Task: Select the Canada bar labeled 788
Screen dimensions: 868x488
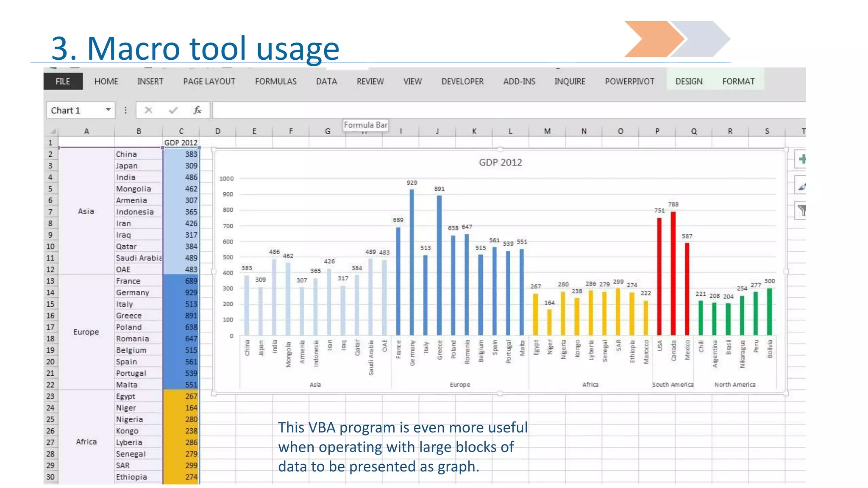Action: click(673, 274)
